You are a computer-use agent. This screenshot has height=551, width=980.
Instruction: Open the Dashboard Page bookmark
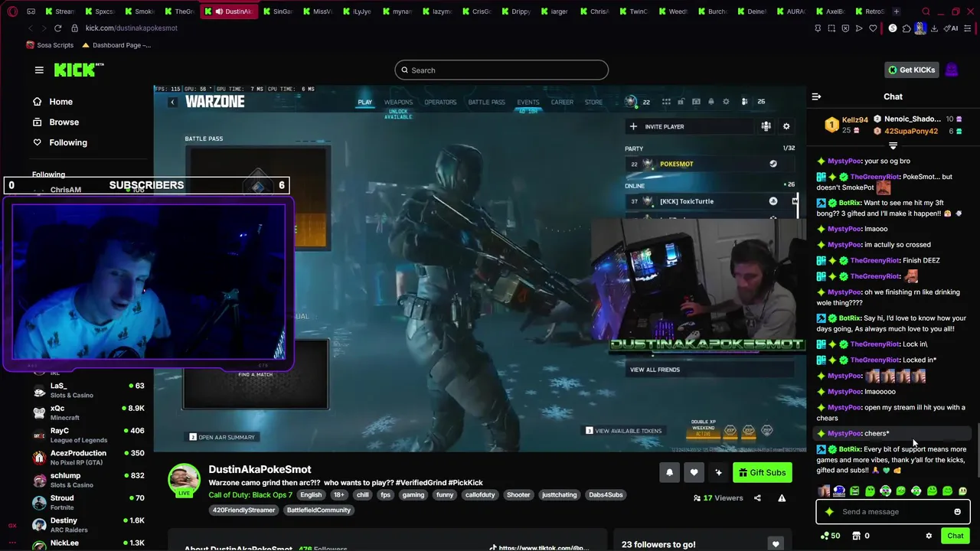tap(116, 45)
